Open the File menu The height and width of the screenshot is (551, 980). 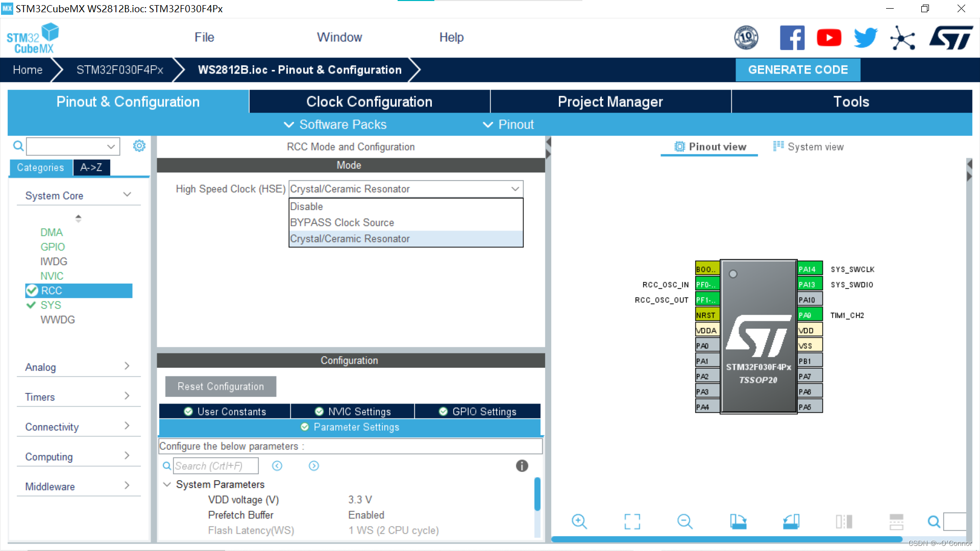click(x=204, y=37)
